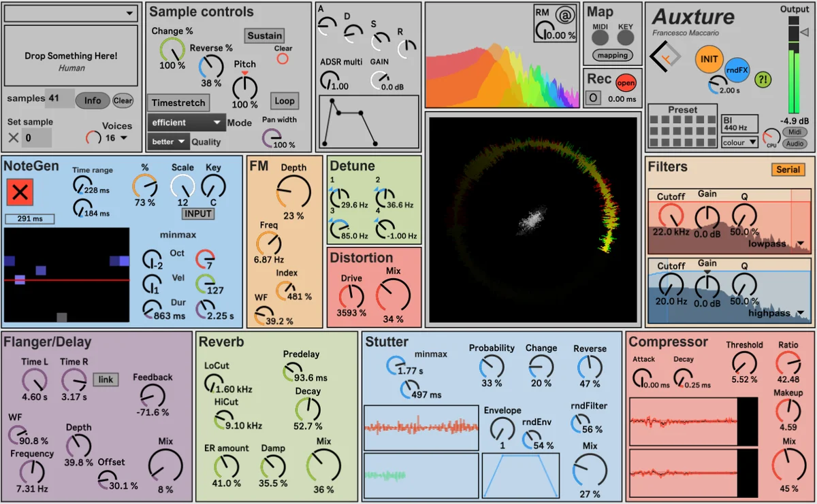Screen dimensions: 817x504
Task: Click the samples 41 number box
Action: point(60,99)
